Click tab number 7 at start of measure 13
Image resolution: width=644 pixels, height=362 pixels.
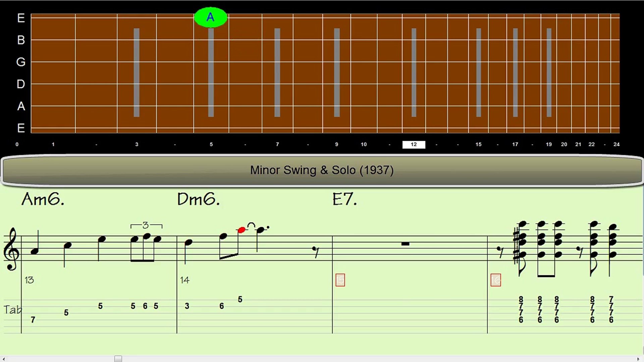coord(33,320)
